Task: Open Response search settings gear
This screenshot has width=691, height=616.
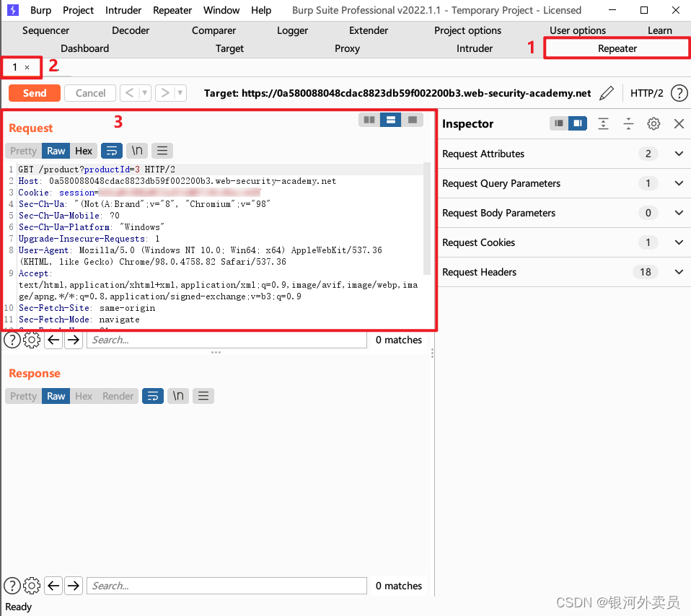Action: [x=32, y=586]
